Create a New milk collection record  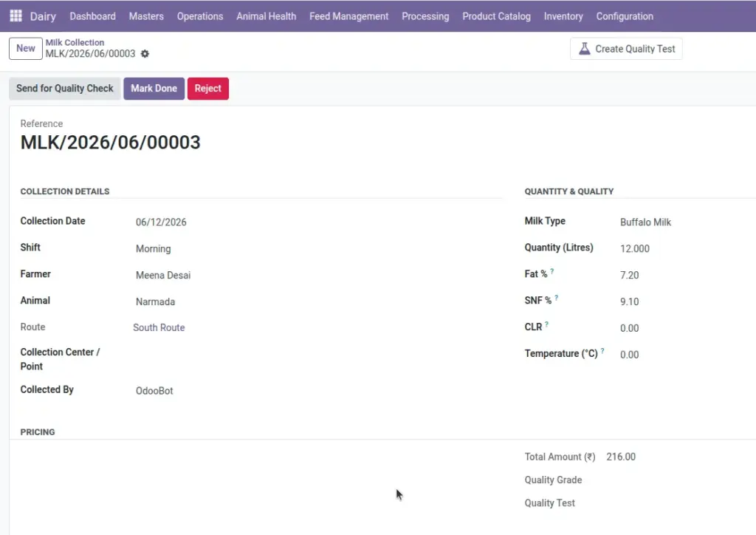click(x=26, y=48)
